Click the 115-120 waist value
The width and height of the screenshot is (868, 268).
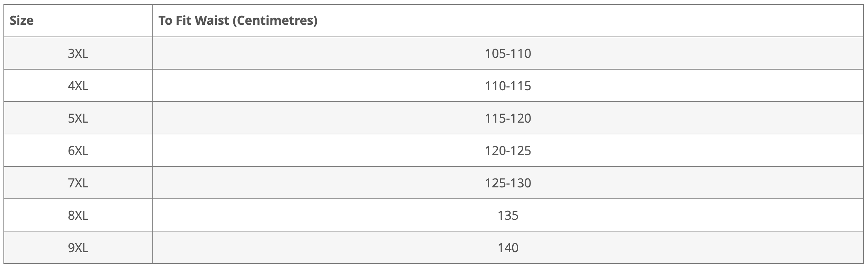point(508,118)
